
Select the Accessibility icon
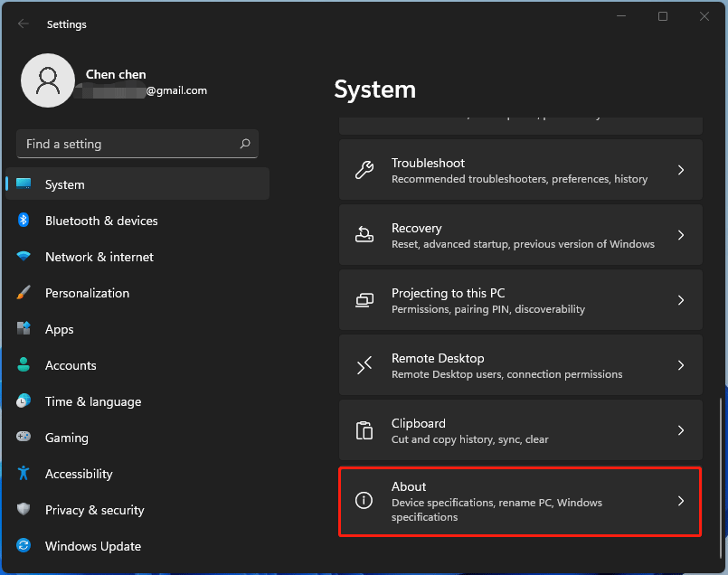(x=25, y=473)
